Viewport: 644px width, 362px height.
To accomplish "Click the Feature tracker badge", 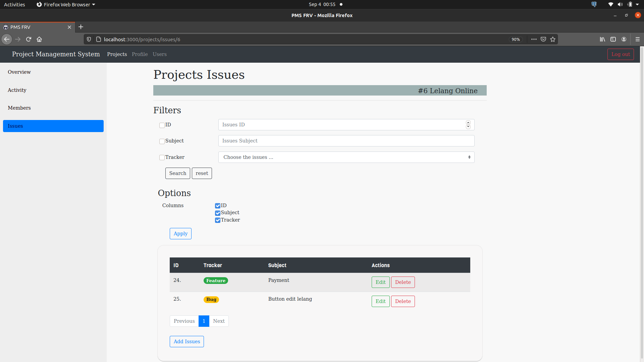I will 216,281.
